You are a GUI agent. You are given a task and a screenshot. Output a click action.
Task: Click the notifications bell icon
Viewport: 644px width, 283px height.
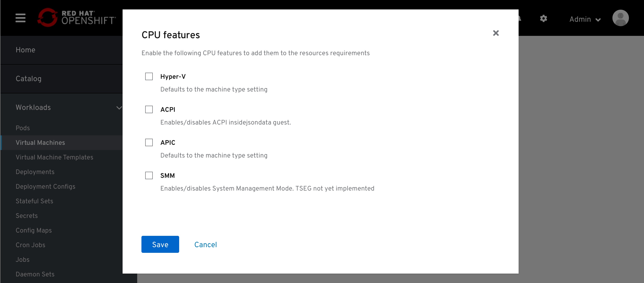point(520,19)
